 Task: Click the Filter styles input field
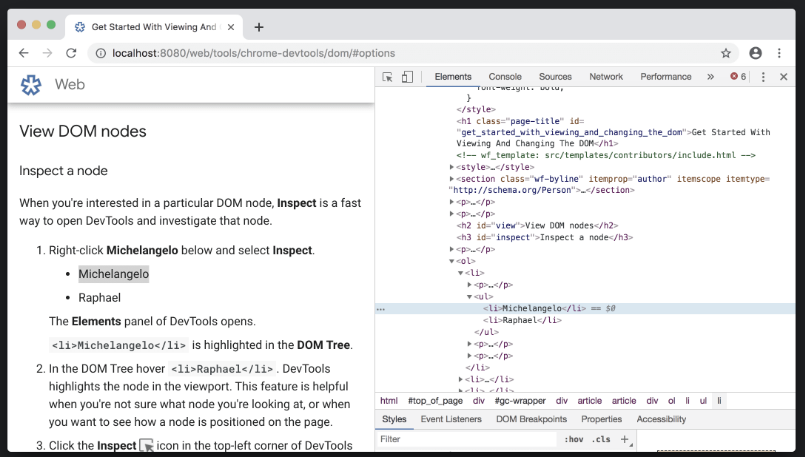467,439
